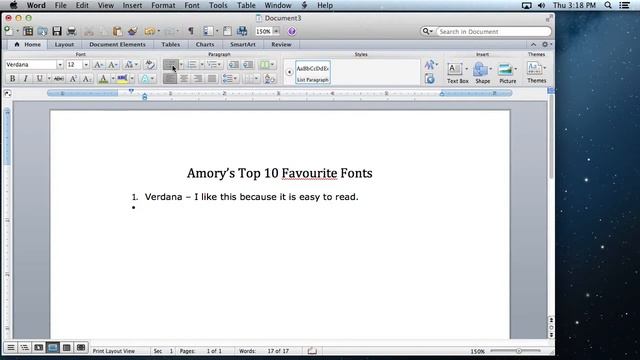Increase the paragraph indent

tap(248, 64)
